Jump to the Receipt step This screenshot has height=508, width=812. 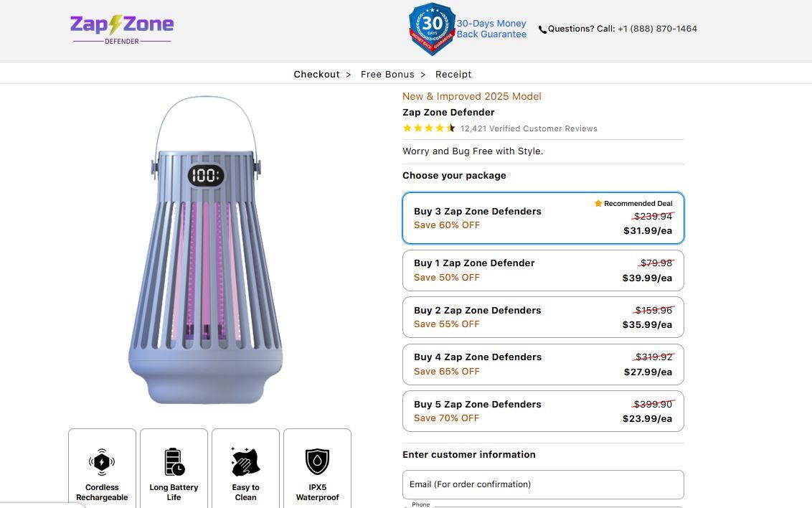(453, 75)
